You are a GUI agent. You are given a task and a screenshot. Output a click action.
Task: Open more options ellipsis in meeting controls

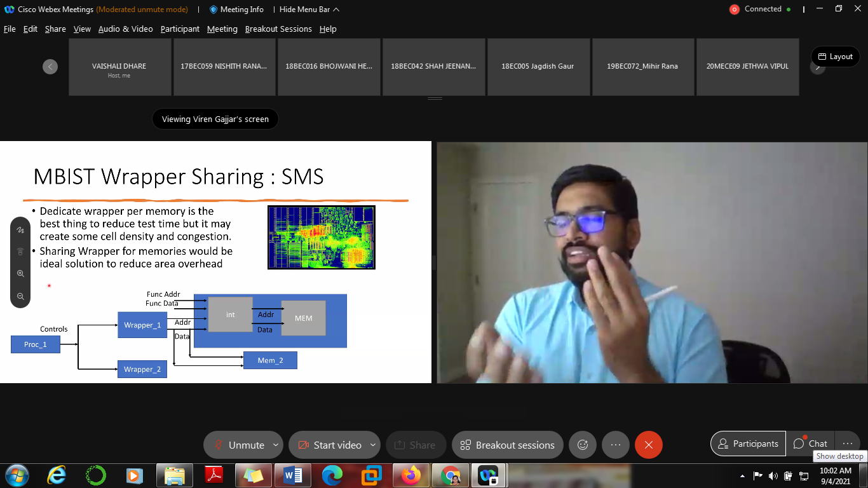[615, 445]
